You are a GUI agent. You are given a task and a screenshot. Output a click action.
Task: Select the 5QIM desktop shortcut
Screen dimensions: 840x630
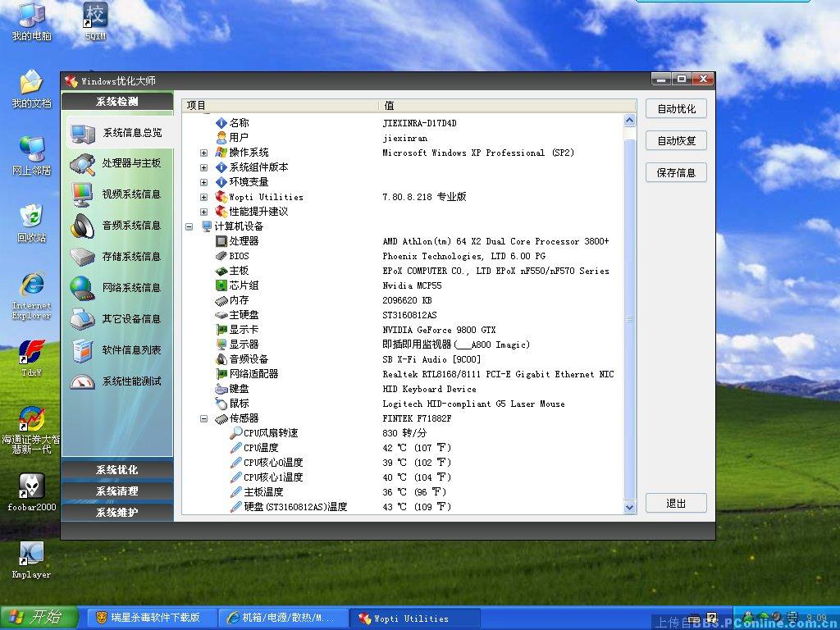(95, 21)
